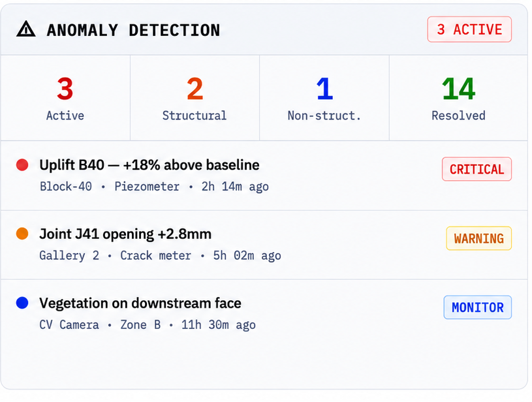Click the warning triangle icon in header
The width and height of the screenshot is (532, 402).
[x=26, y=29]
